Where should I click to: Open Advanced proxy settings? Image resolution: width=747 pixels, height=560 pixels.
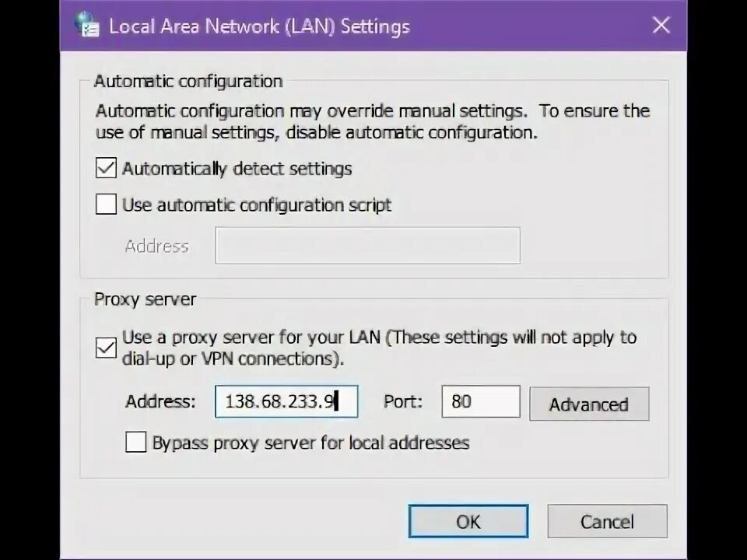point(589,404)
